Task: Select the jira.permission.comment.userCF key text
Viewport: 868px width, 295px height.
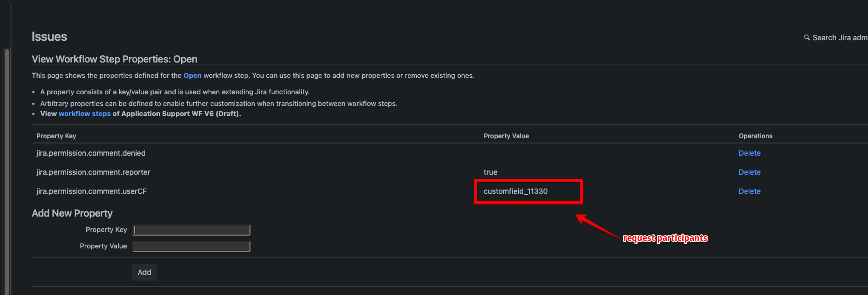Action: point(92,191)
